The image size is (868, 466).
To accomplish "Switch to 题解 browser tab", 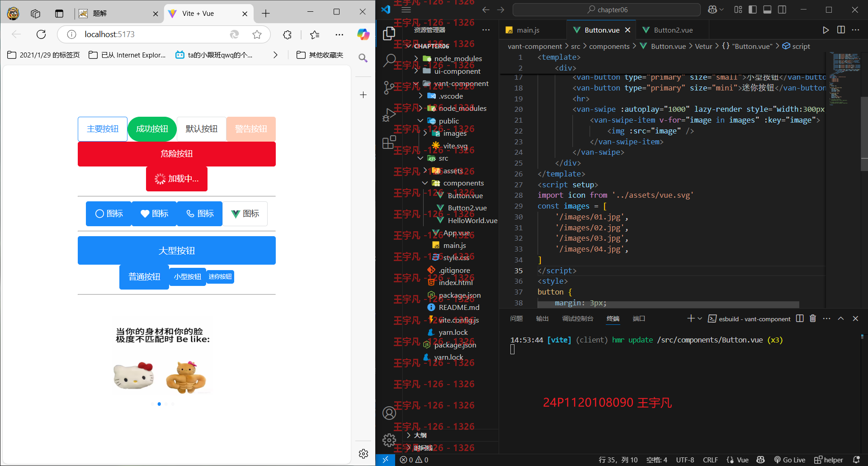I will (x=119, y=14).
